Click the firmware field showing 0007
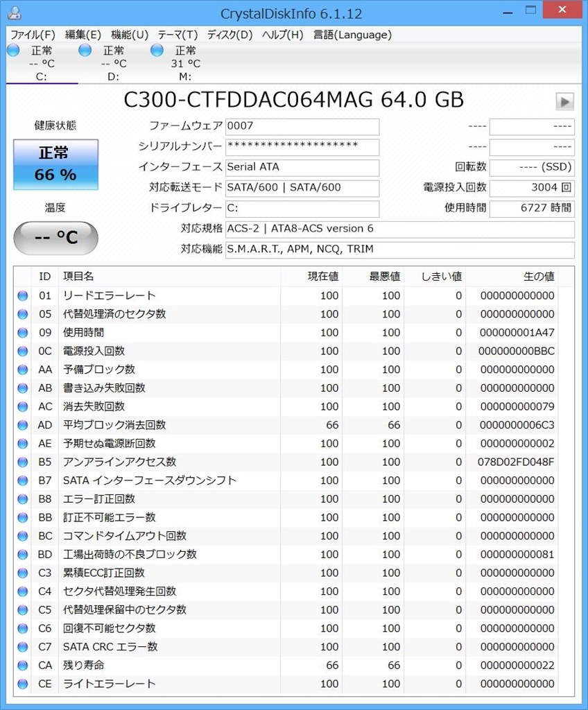 302,126
